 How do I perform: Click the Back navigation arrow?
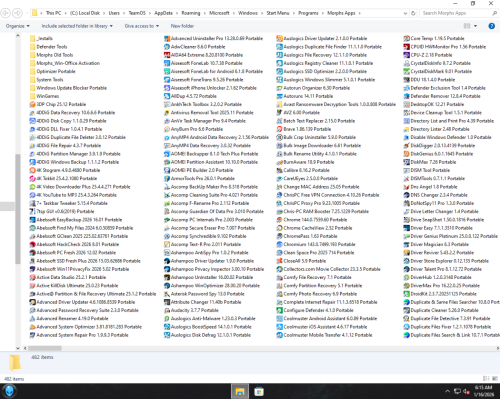[6, 13]
